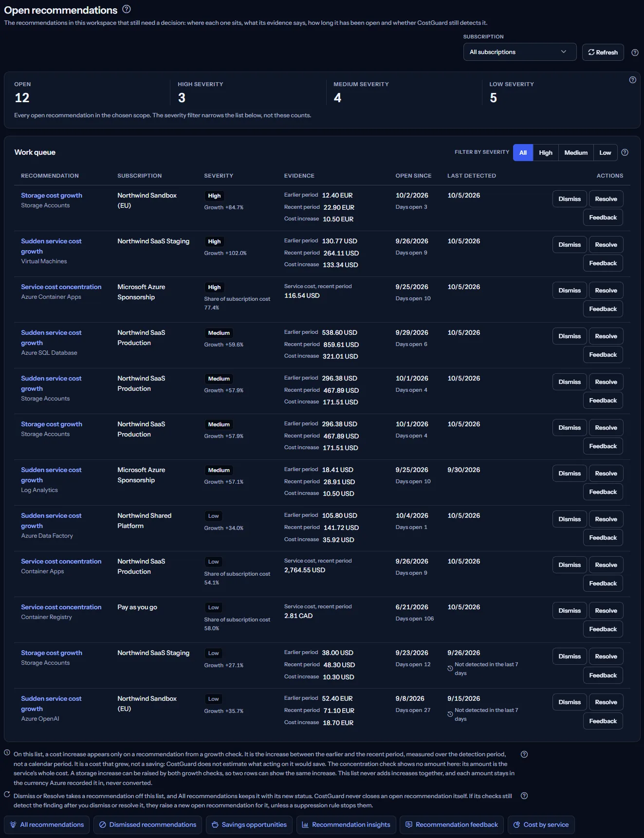Go to Dismissed recommendations page
Viewport: 644px width, 838px height.
(147, 825)
